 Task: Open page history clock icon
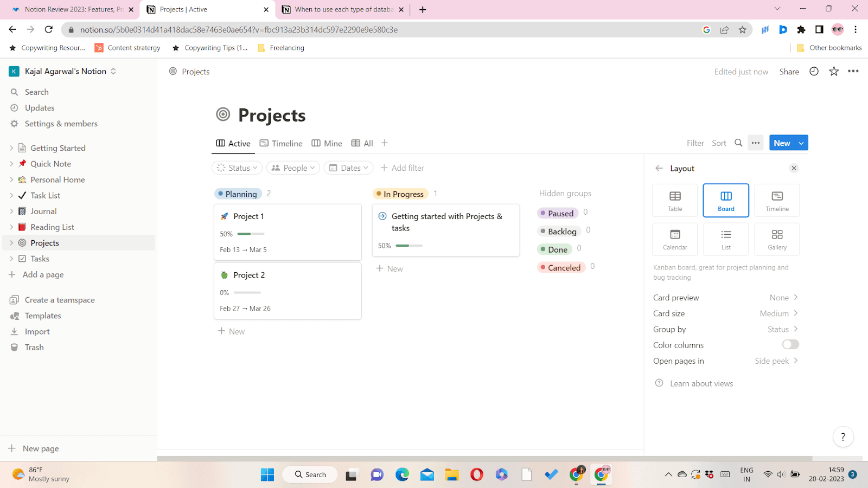pos(814,72)
